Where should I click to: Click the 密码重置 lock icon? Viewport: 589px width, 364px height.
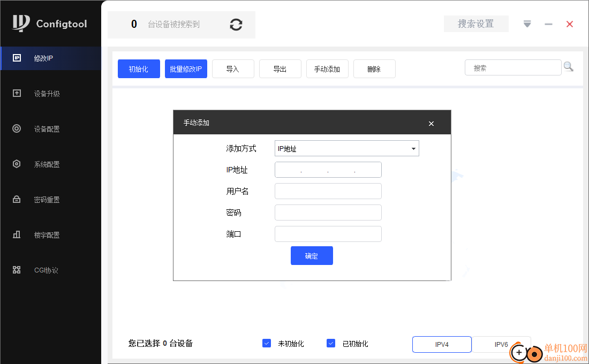(17, 199)
